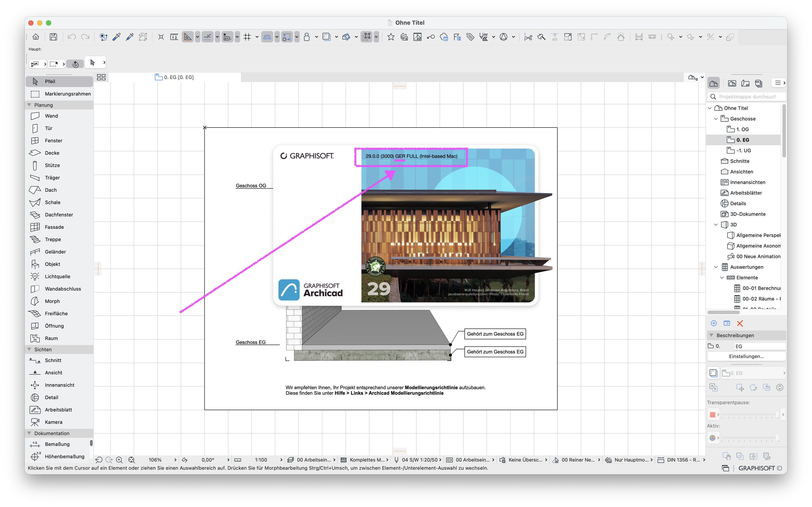The height and width of the screenshot is (507, 812).
Task: Toggle the trace reference button in navigator panel
Action: click(x=713, y=373)
